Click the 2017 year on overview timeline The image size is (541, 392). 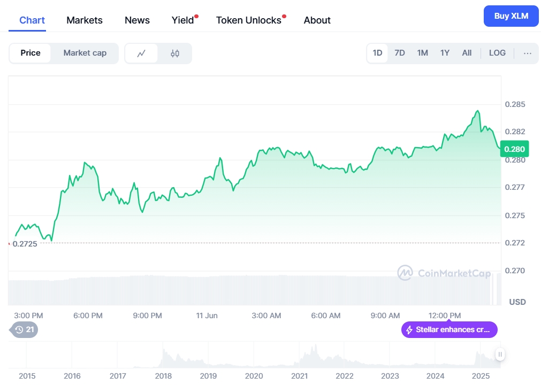118,376
